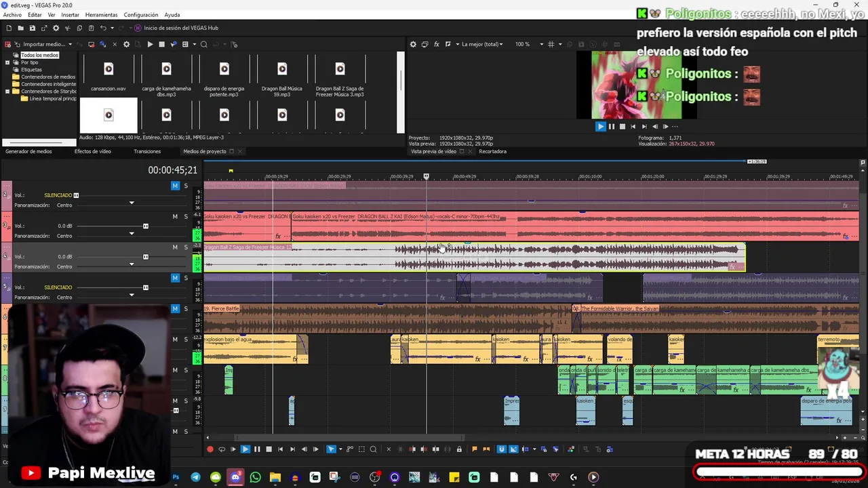Click the search magnifier in Project Media
Screen dimensions: 868x488
pyautogui.click(x=203, y=44)
